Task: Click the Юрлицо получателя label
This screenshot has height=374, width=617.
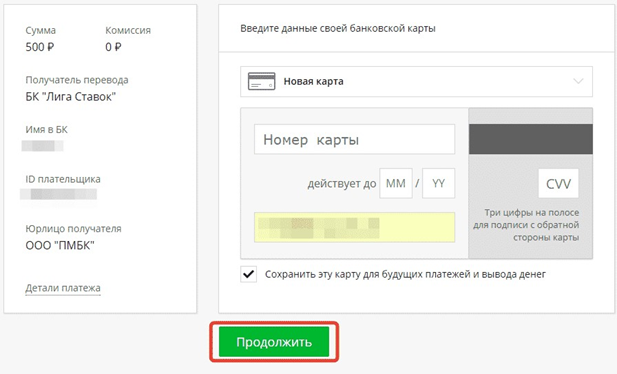Action: 74,229
